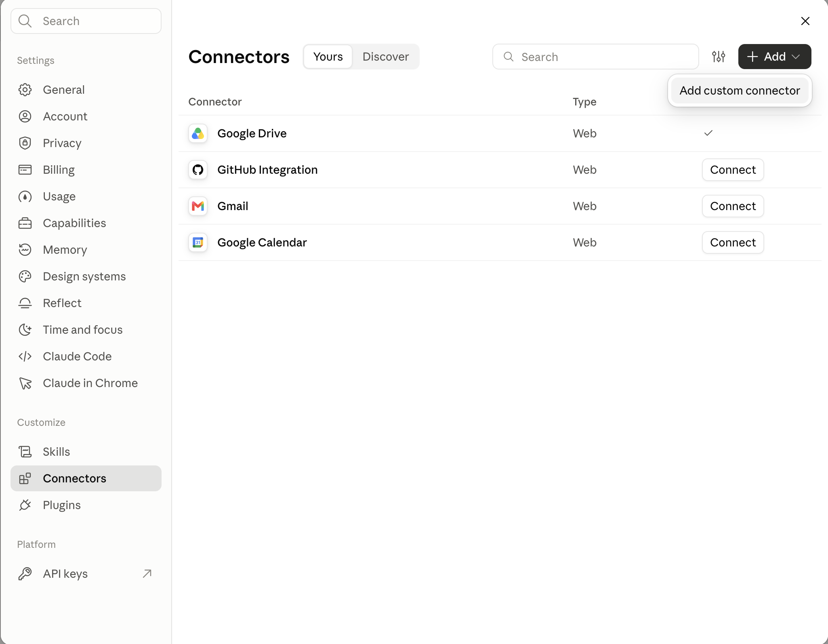Click the Gmail logo icon
Viewport: 828px width, 644px height.
pyautogui.click(x=198, y=206)
